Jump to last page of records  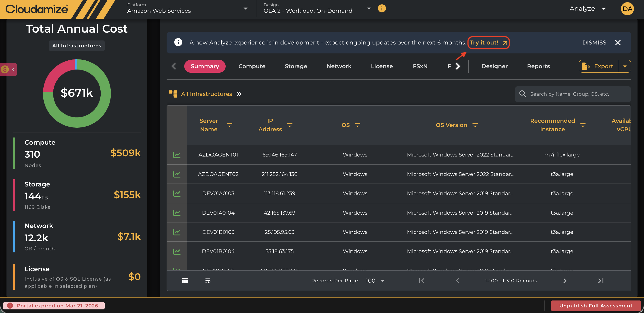coord(601,281)
